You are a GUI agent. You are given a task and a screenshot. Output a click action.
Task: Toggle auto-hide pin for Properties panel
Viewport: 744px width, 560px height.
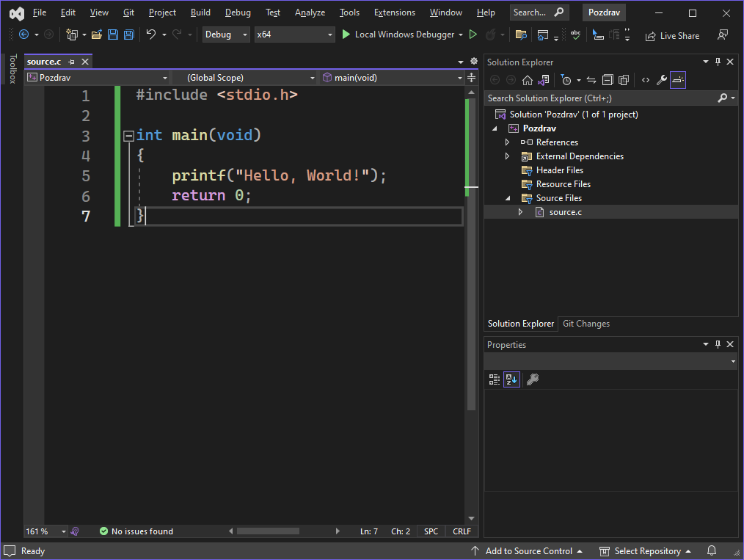click(x=718, y=344)
